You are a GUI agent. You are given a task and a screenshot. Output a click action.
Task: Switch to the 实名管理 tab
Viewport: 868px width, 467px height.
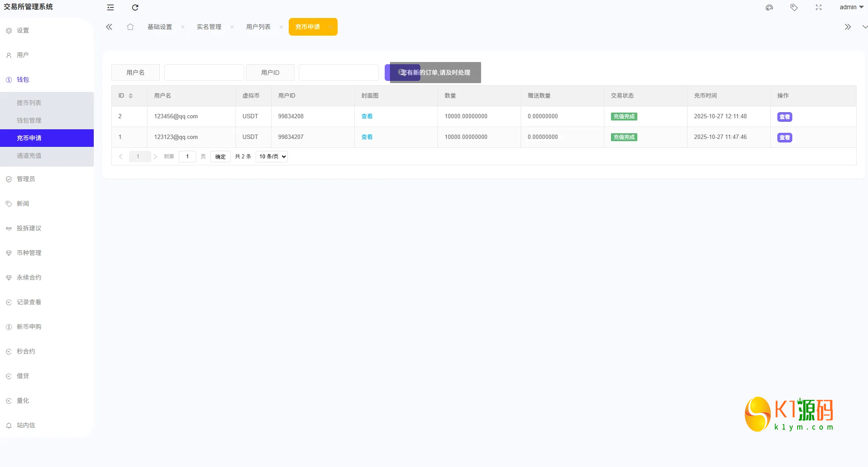click(209, 27)
